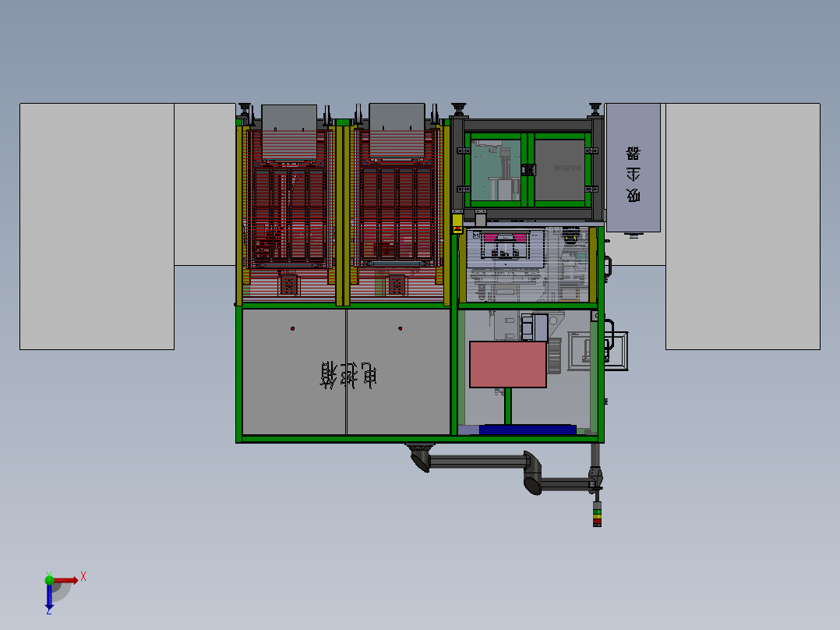Select the right electrical cabinet door
This screenshot has height=630, width=840.
[399, 372]
